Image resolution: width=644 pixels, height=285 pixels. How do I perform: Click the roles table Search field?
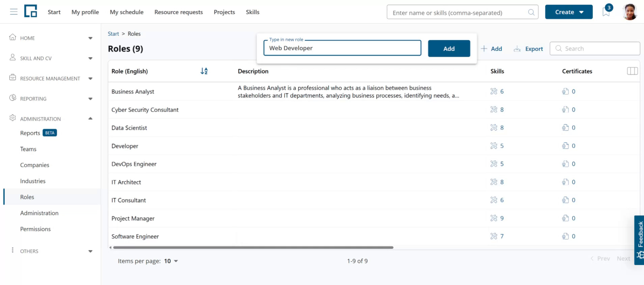(x=595, y=49)
